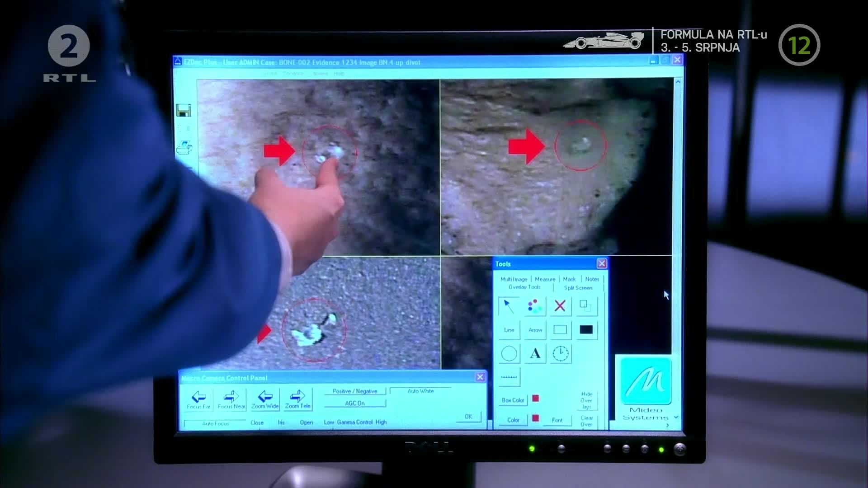Screen dimensions: 868x488
Task: Click the Zoom Tele button
Action: pyautogui.click(x=297, y=399)
